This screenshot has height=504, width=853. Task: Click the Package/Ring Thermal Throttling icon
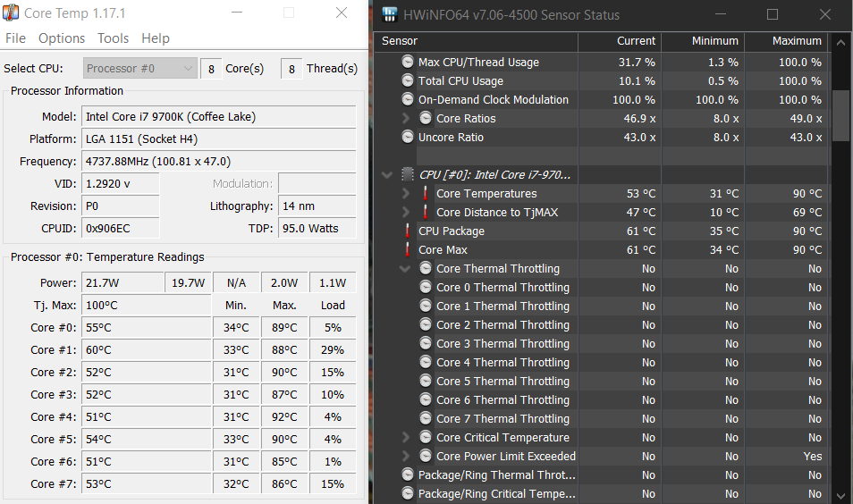[408, 475]
